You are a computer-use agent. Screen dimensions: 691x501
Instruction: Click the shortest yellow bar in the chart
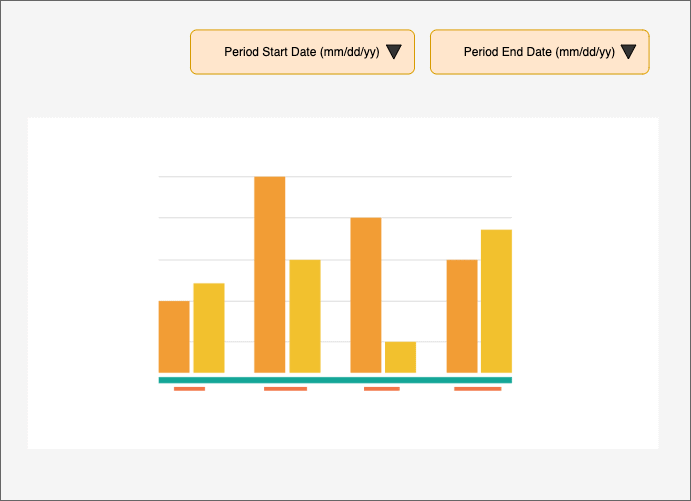click(400, 357)
